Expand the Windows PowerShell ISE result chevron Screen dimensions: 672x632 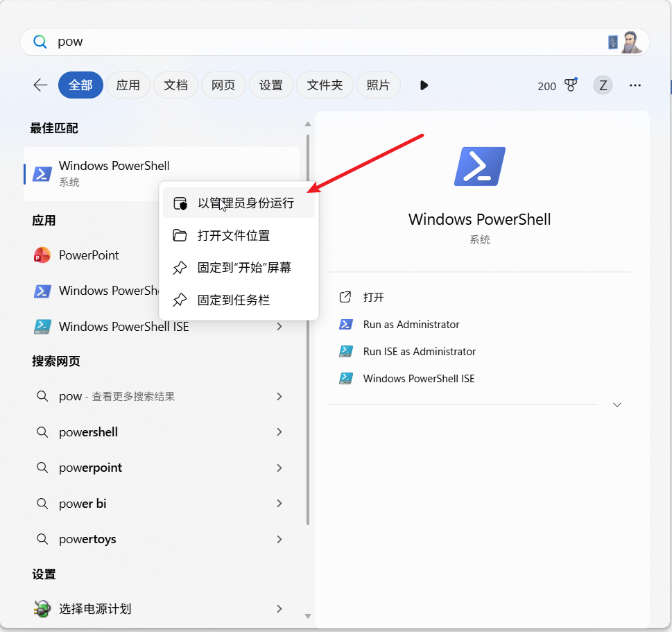tap(279, 326)
